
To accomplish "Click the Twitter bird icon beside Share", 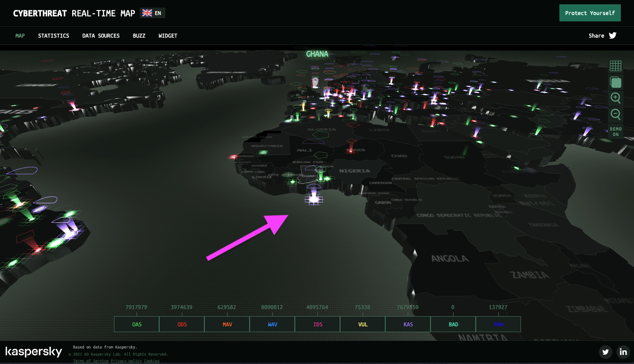I will click(613, 36).
